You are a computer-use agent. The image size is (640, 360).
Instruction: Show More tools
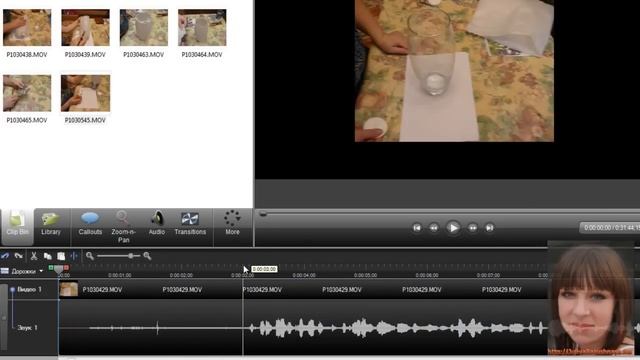click(232, 223)
